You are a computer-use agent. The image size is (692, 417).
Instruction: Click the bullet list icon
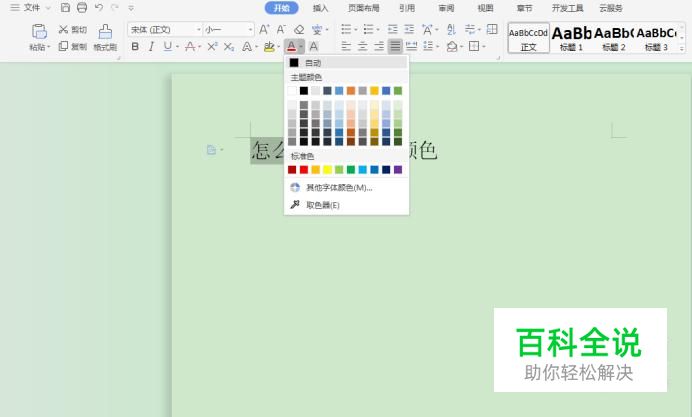coord(346,30)
